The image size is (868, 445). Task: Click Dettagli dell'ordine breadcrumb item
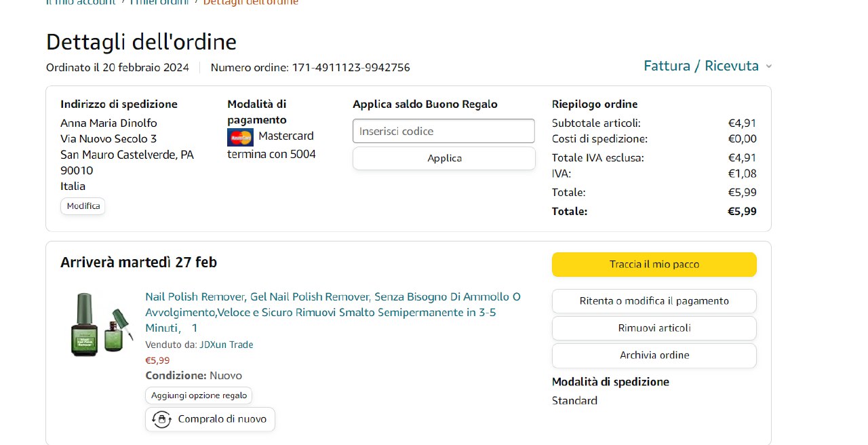point(250,2)
